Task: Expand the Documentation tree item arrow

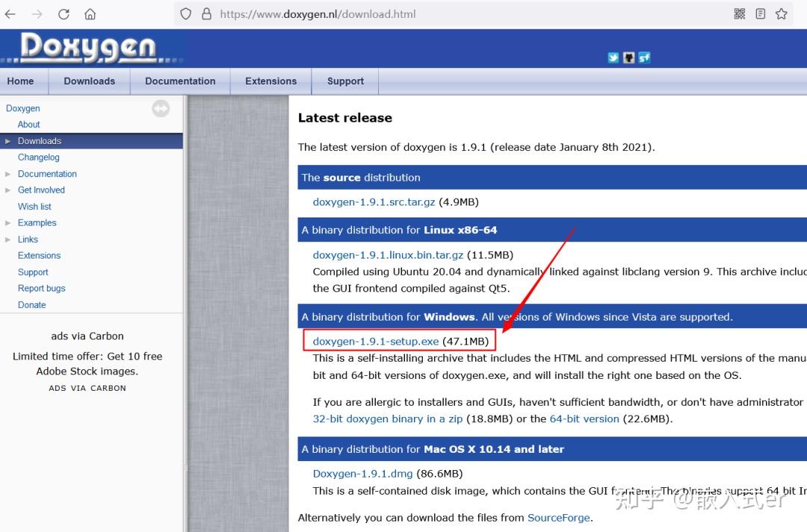Action: click(7, 174)
